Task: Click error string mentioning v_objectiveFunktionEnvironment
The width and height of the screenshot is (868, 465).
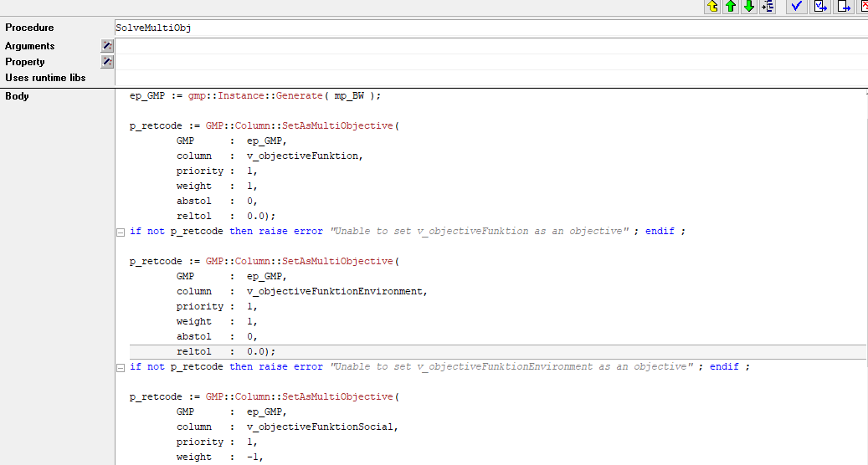Action: click(x=511, y=366)
